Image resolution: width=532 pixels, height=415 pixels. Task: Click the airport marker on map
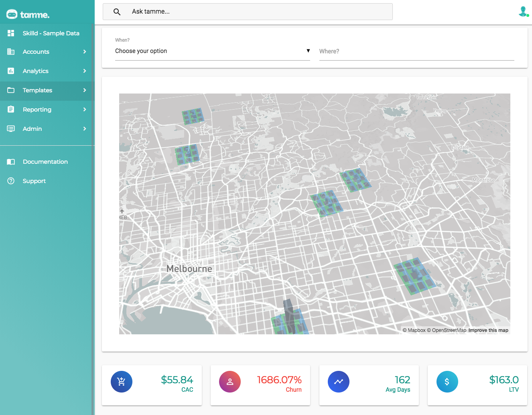(x=122, y=211)
